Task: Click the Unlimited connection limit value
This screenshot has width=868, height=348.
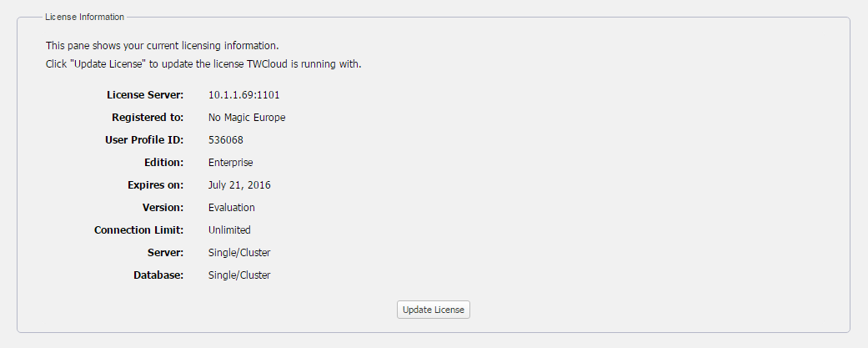Action: 229,230
